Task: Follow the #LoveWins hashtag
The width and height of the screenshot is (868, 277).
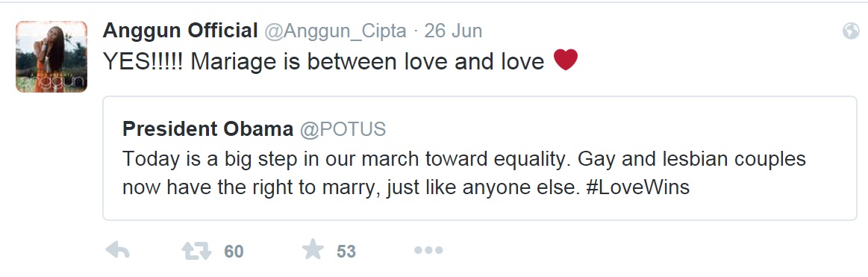Action: coord(637,187)
